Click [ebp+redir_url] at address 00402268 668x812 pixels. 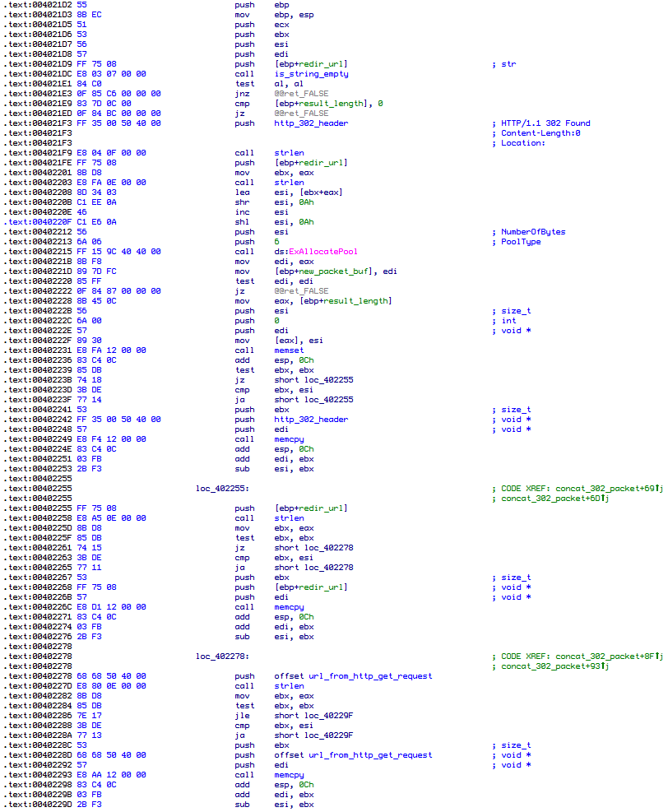coord(311,587)
